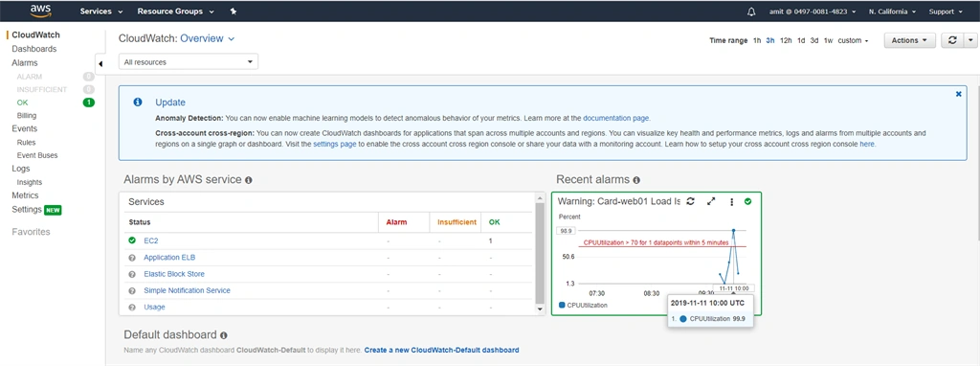Screen dimensions: 980x366
Task: Open the settings page link
Action: pyautogui.click(x=334, y=144)
